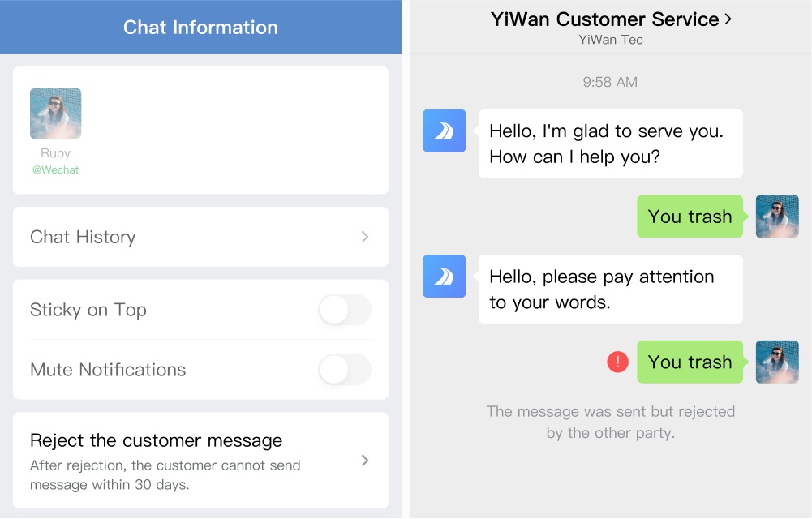The width and height of the screenshot is (812, 519).
Task: Open Chat History via its chevron
Action: click(x=365, y=237)
